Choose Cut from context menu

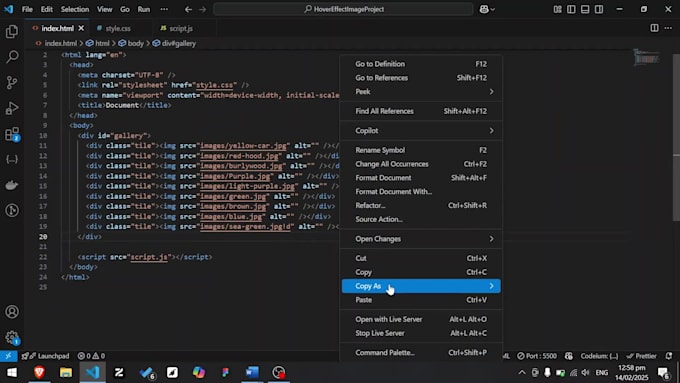point(421,258)
